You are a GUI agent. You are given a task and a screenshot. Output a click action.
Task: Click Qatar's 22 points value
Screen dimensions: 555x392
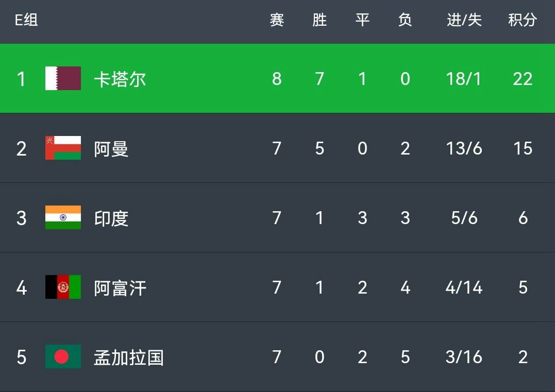[523, 79]
